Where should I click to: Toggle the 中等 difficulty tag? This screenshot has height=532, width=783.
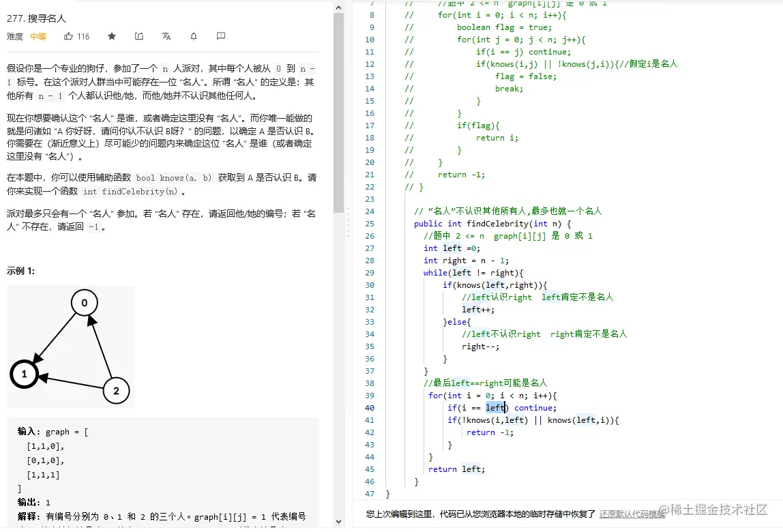pyautogui.click(x=38, y=37)
